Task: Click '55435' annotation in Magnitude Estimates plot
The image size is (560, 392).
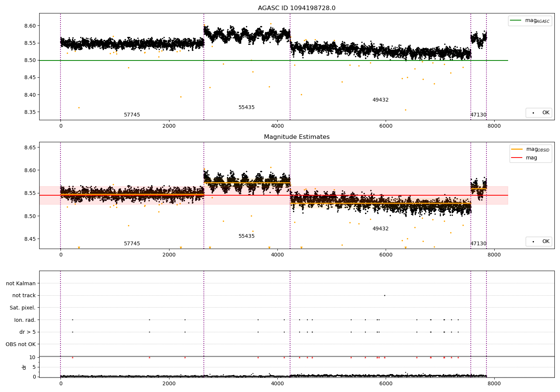Action: [246, 236]
